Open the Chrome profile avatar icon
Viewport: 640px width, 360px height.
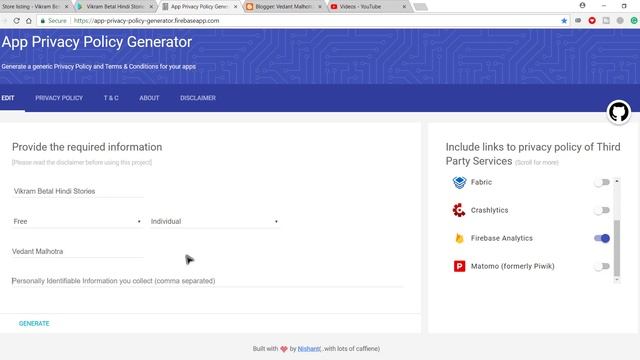pos(582,5)
